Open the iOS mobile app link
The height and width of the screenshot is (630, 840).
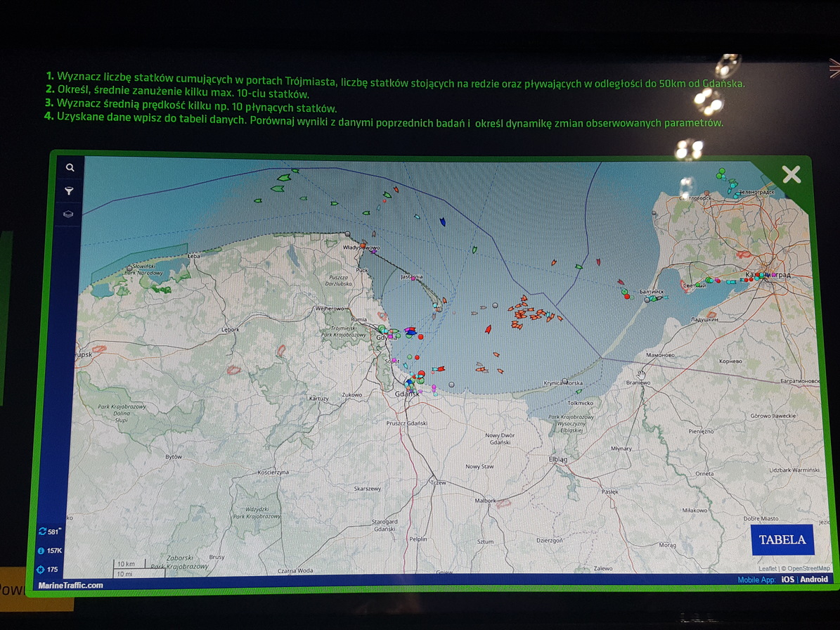pyautogui.click(x=787, y=579)
